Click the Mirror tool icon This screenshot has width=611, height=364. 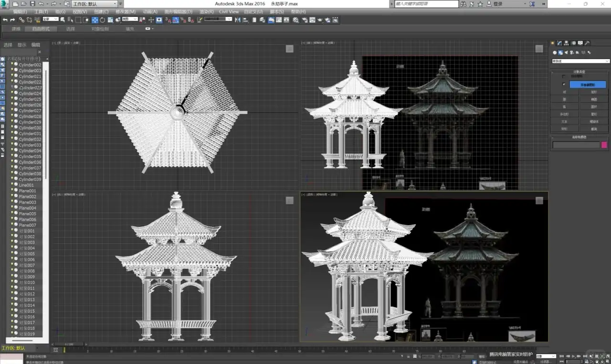(238, 20)
